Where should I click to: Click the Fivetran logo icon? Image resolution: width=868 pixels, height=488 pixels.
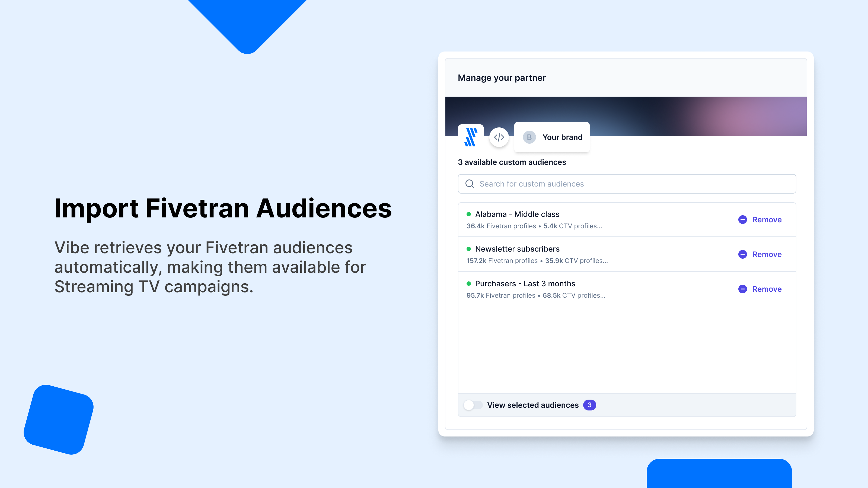pos(471,137)
